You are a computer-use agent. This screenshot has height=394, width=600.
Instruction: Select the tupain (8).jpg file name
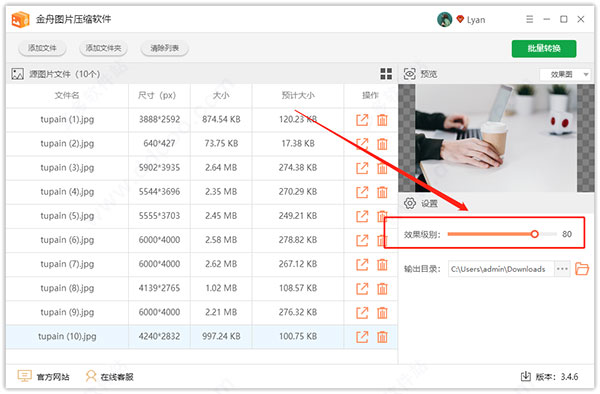coord(67,288)
